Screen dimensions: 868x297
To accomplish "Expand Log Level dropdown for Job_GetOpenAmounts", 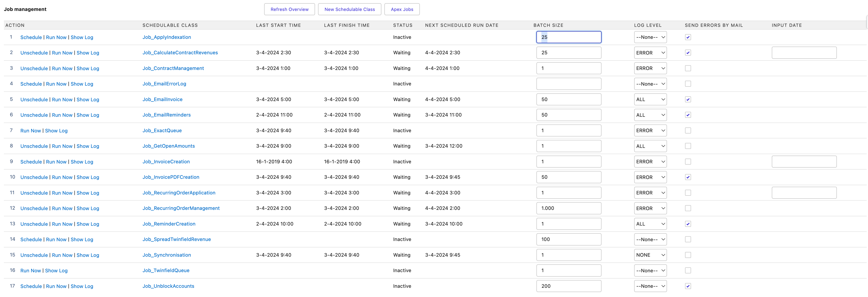I will pos(650,146).
